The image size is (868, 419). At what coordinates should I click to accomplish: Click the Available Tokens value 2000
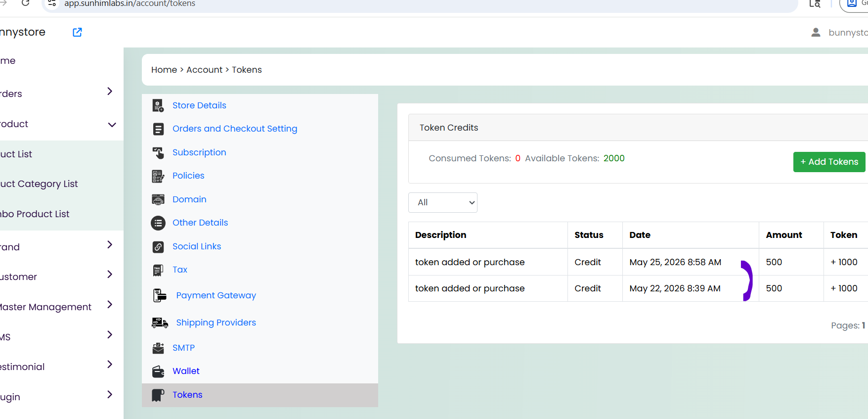point(614,158)
